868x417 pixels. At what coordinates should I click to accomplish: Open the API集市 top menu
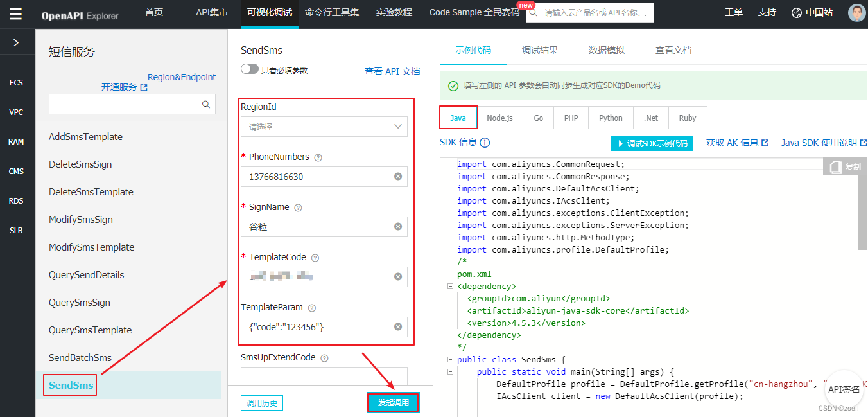tap(212, 12)
